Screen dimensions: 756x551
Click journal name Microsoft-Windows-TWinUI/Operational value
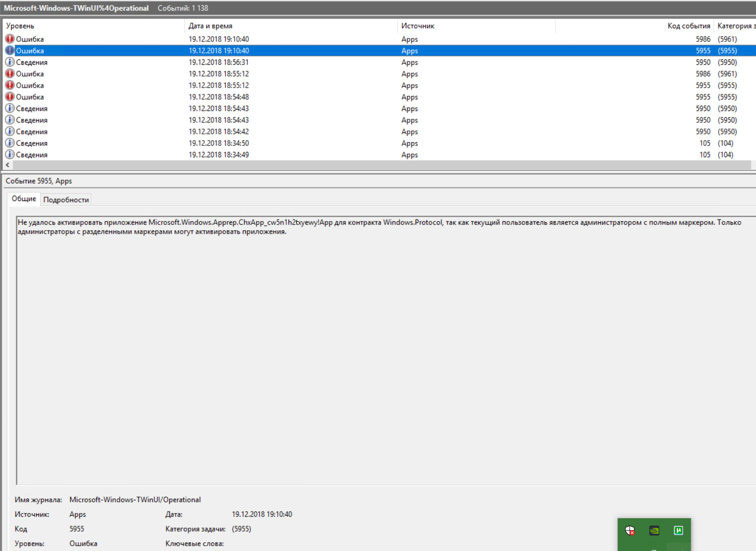point(135,500)
